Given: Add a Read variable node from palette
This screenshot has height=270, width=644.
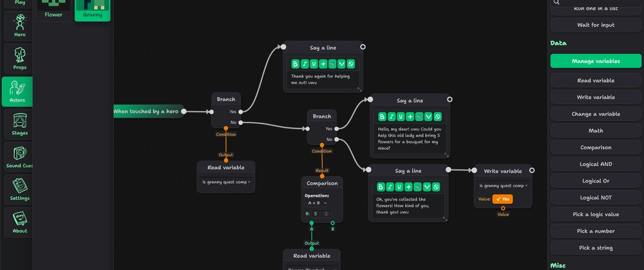Looking at the screenshot, I should pyautogui.click(x=596, y=80).
